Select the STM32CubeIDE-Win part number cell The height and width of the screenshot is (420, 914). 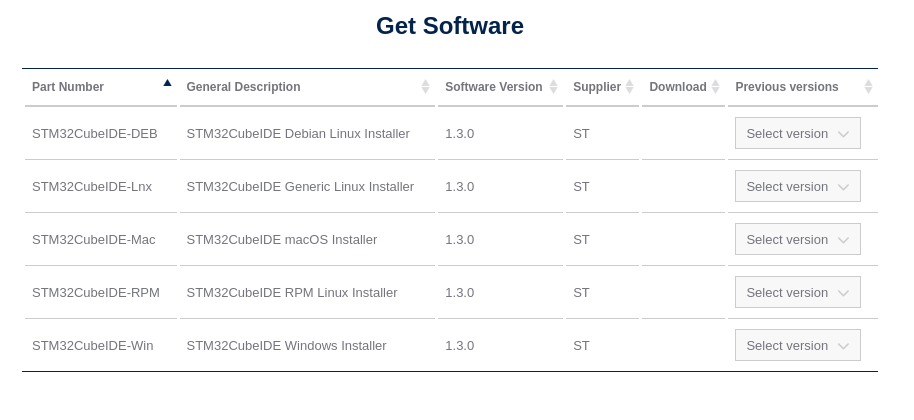[93, 346]
